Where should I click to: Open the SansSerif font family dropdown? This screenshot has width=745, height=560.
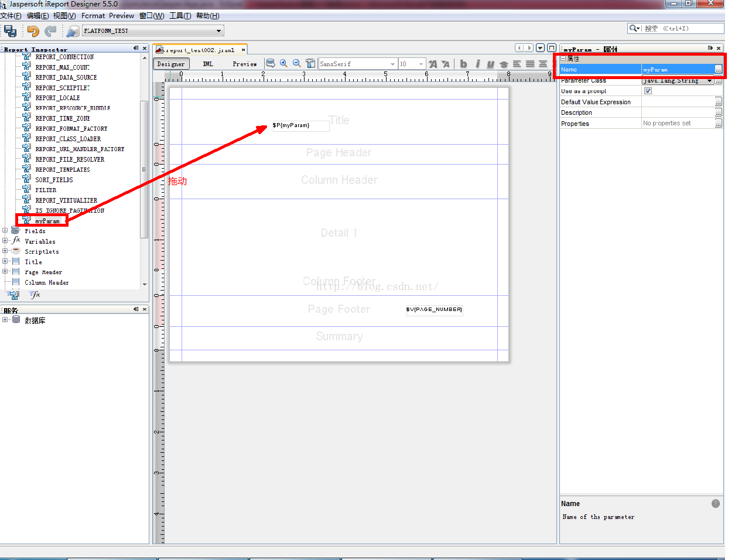click(392, 64)
